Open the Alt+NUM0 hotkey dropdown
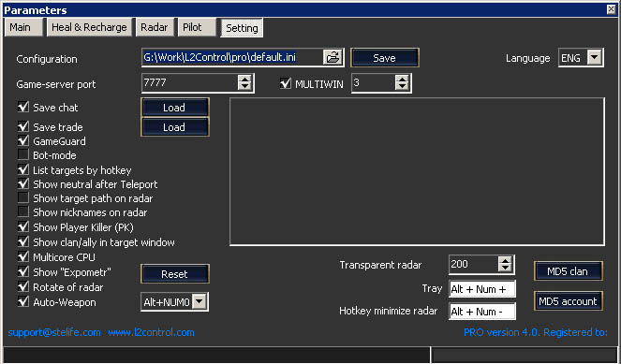The image size is (621, 364). [200, 302]
